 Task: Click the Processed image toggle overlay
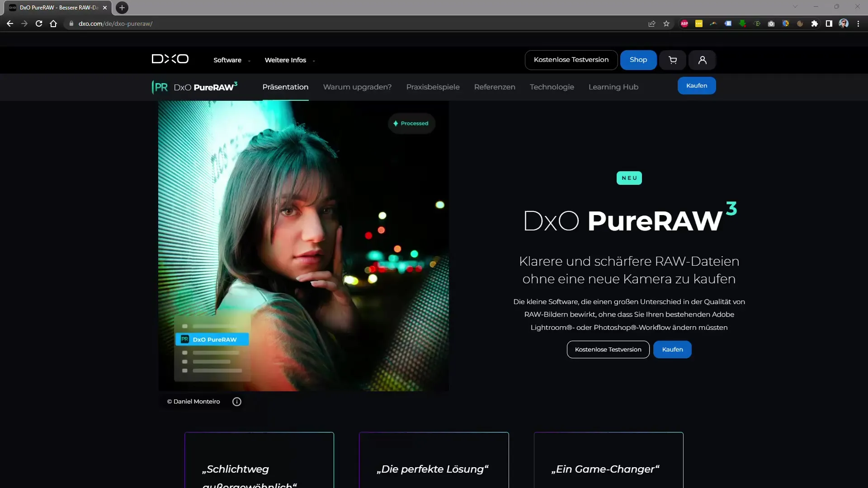click(410, 123)
